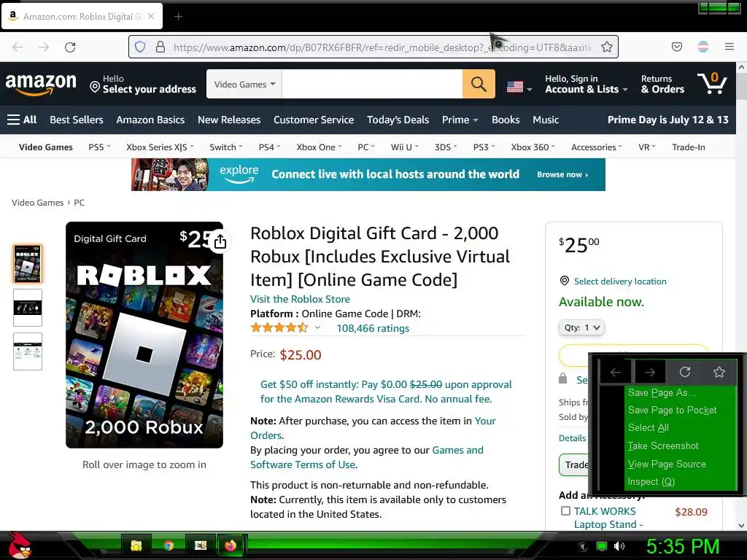747x560 pixels.
Task: Click the green monitor tray icon
Action: 602,546
